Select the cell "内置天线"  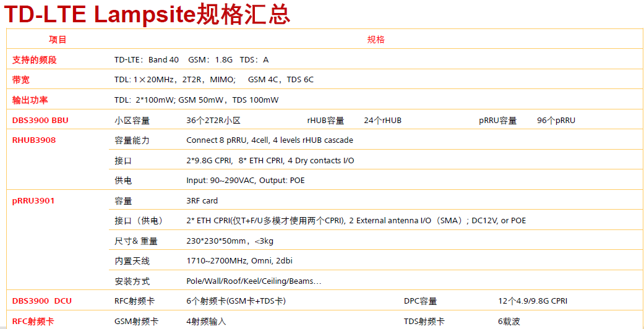click(x=132, y=261)
